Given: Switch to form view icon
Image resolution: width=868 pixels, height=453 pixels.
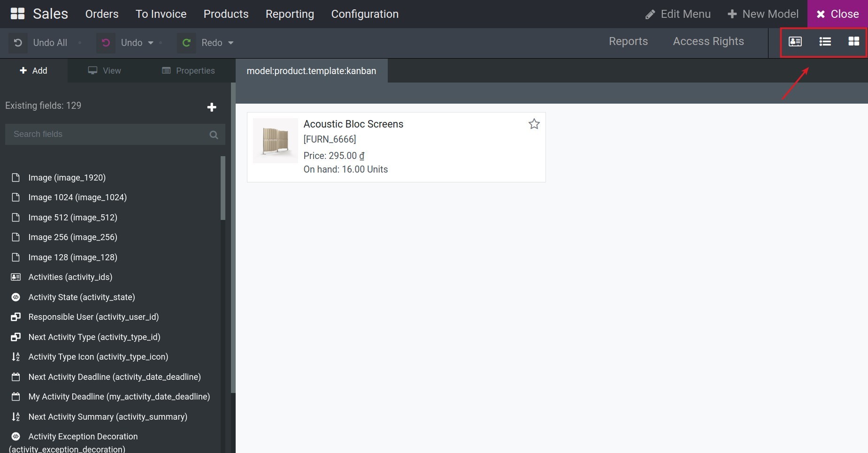Looking at the screenshot, I should (795, 42).
